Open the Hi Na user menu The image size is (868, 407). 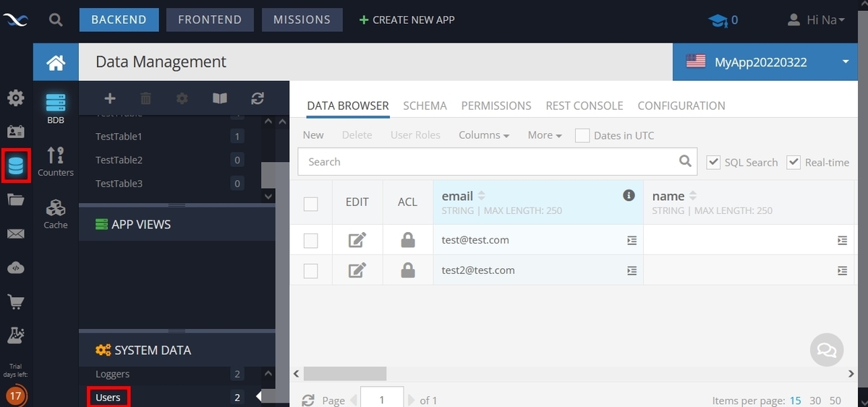tap(816, 20)
